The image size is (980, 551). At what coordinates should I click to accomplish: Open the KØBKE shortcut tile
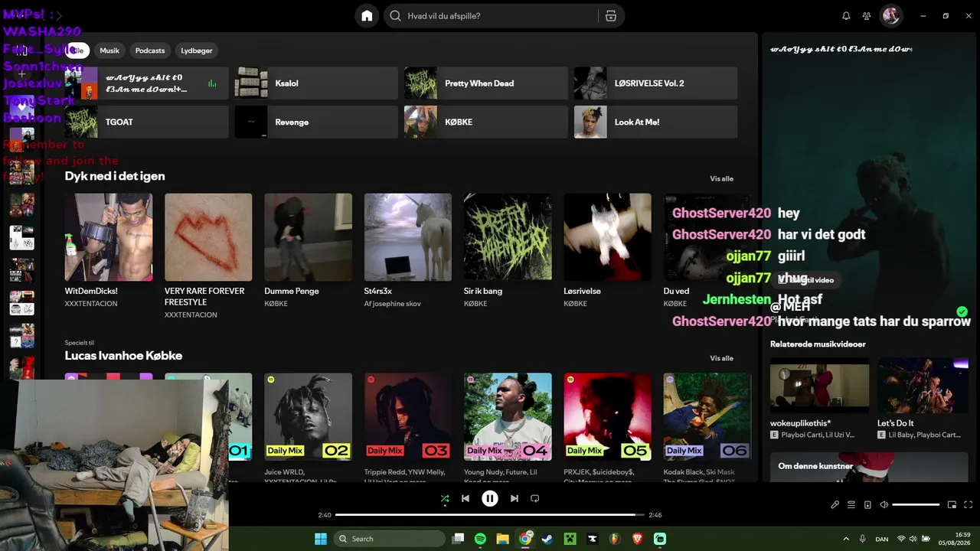pyautogui.click(x=486, y=122)
